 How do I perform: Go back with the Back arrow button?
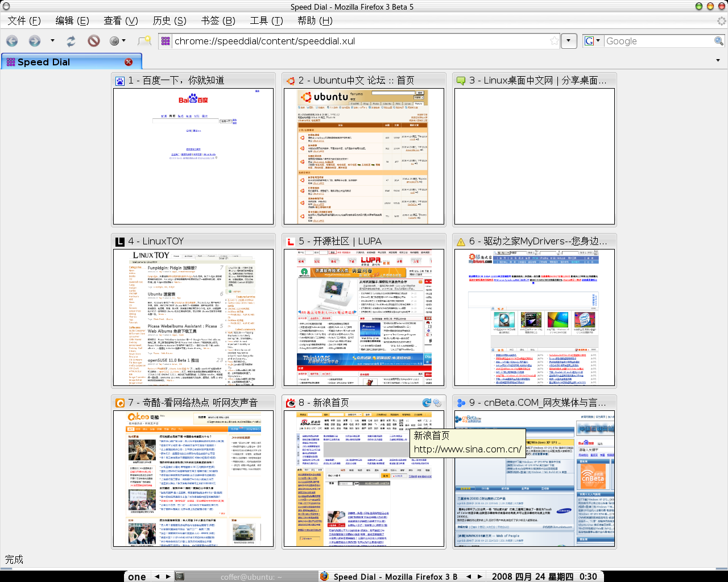[12, 41]
